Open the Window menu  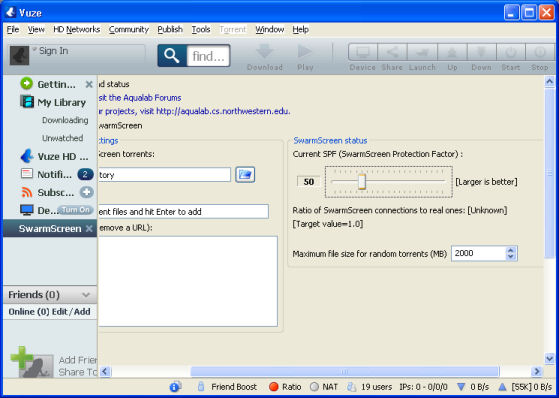270,30
